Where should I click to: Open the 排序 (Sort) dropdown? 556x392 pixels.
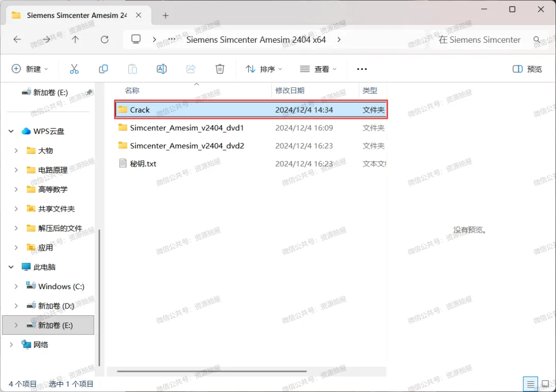click(264, 69)
